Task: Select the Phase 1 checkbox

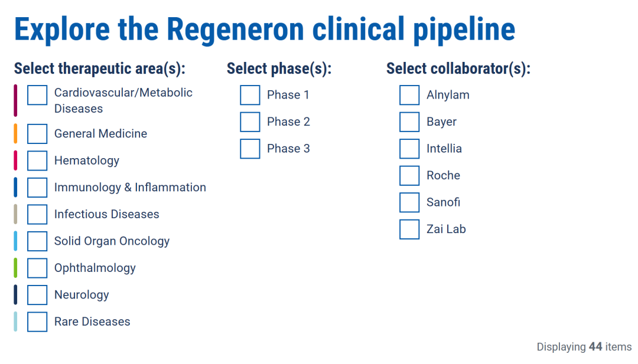Action: [250, 95]
